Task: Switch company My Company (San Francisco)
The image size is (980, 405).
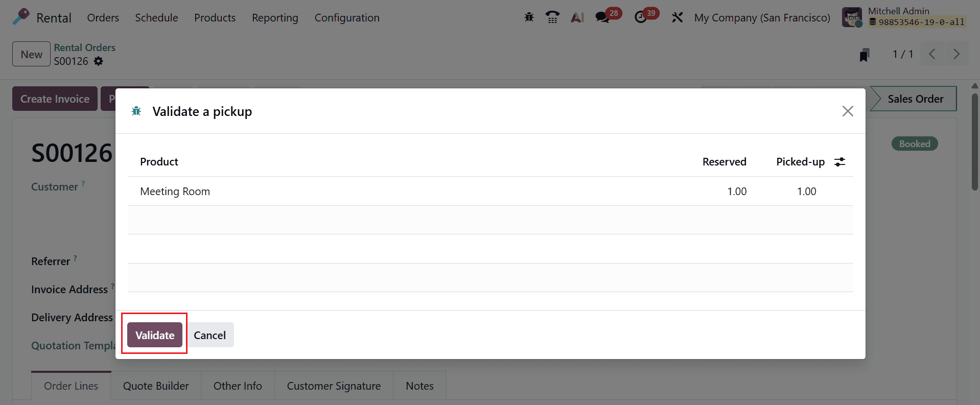Action: pos(762,18)
